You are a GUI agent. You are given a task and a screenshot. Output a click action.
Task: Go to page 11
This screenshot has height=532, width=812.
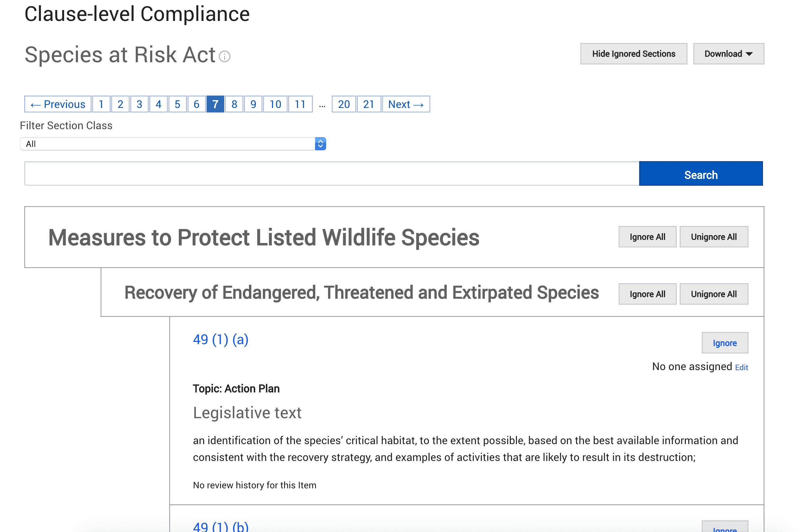click(300, 104)
